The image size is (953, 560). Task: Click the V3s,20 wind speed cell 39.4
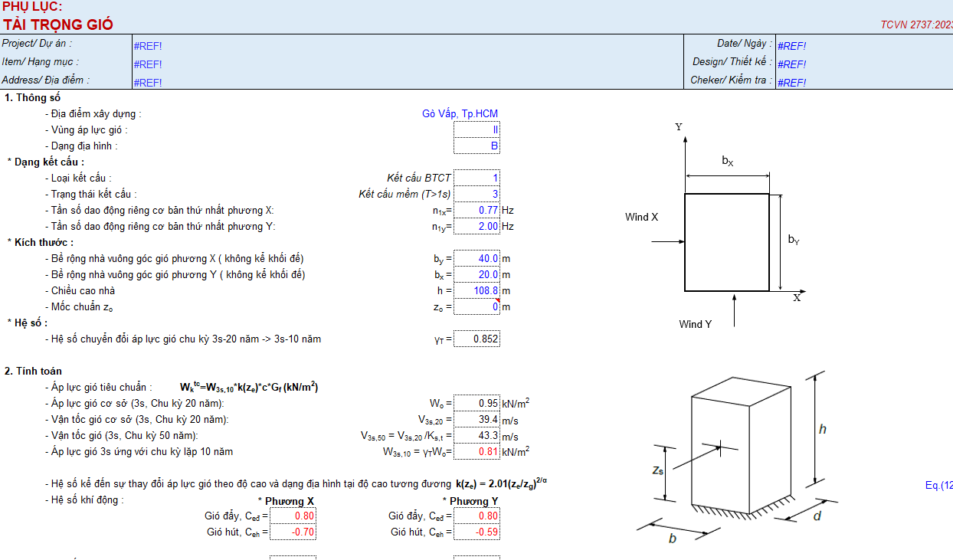pyautogui.click(x=476, y=420)
